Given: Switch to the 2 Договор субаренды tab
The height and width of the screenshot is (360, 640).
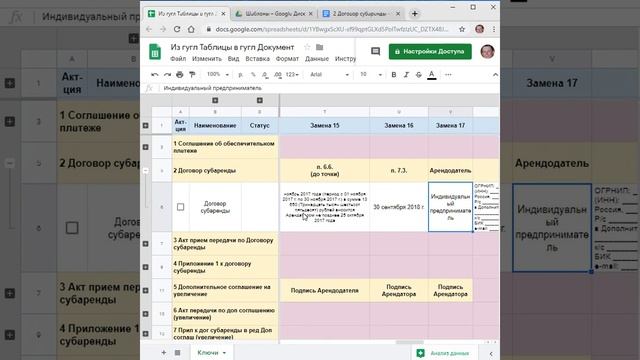Looking at the screenshot, I should coord(360,13).
